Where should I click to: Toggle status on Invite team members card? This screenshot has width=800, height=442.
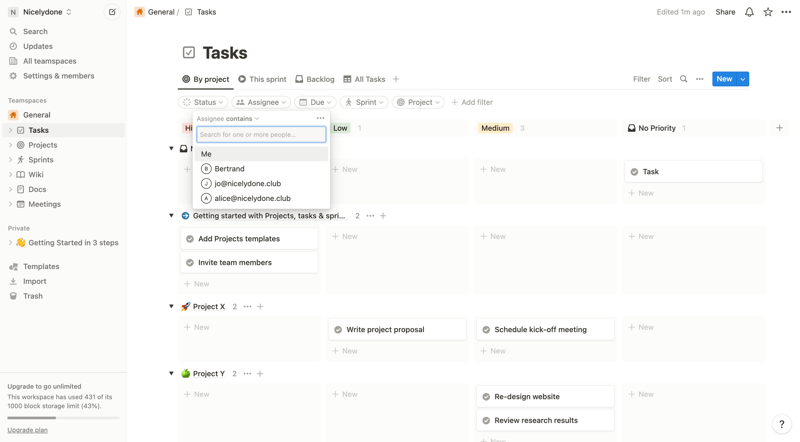pyautogui.click(x=190, y=263)
